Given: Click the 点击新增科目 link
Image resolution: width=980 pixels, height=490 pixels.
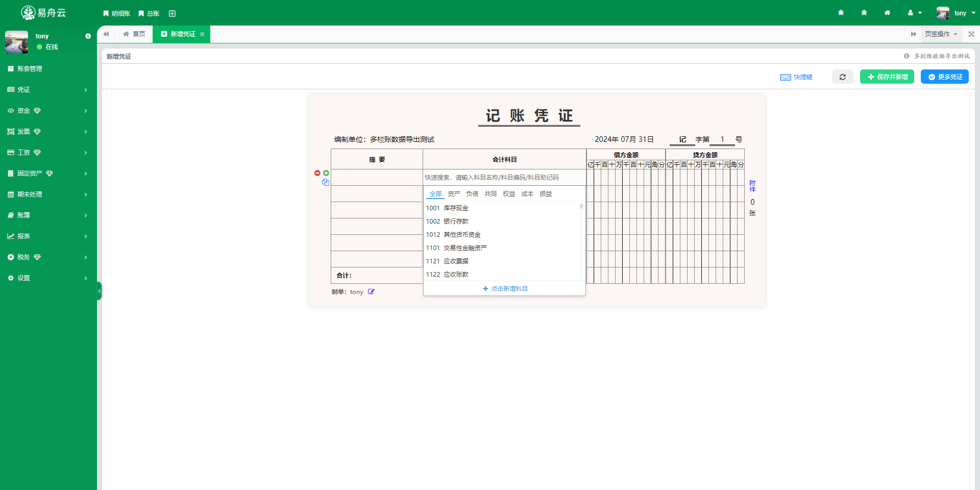Looking at the screenshot, I should (x=505, y=289).
